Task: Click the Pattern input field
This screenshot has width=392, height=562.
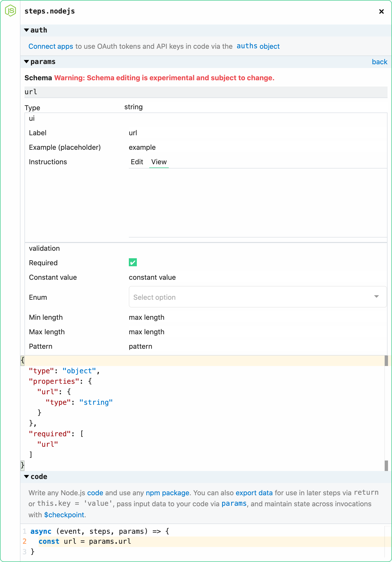Action: (257, 346)
